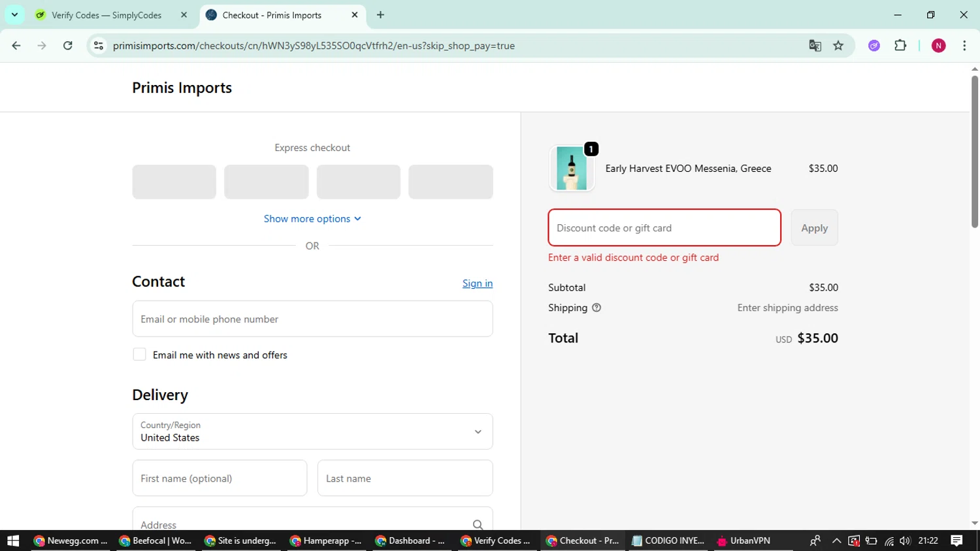The height and width of the screenshot is (551, 980).
Task: Follow the Sign in link
Action: coord(478,283)
